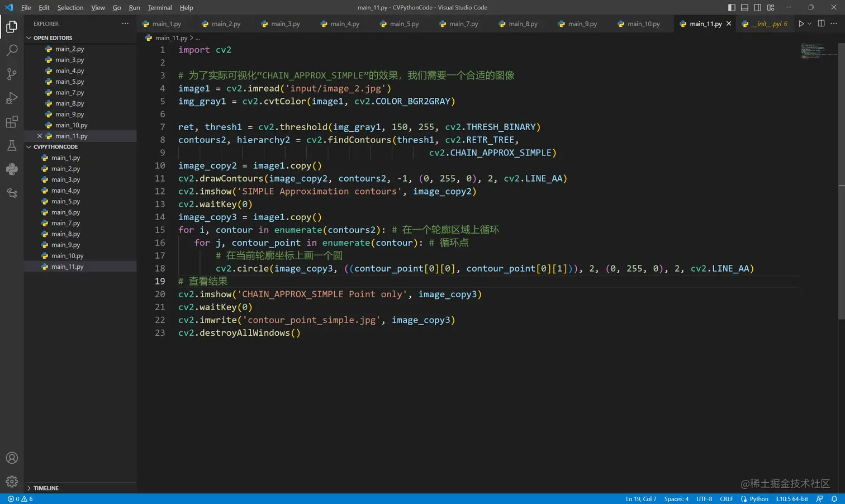
Task: Open run options dropdown next to play button
Action: click(x=809, y=23)
